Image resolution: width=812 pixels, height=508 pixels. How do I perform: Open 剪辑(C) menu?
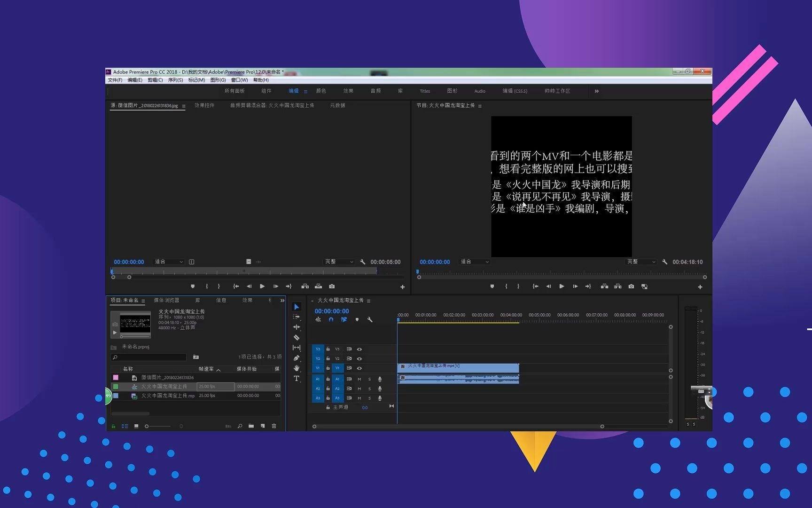click(x=155, y=80)
